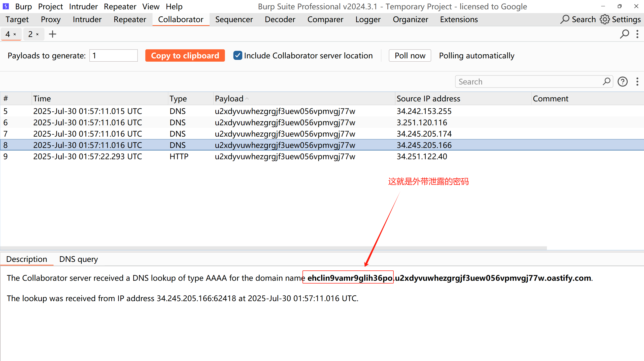Sort table by Payload column header
The image size is (644, 361).
(x=229, y=99)
